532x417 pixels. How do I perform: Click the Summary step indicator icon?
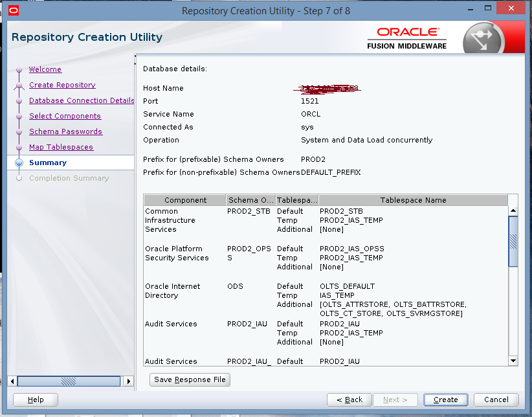[x=19, y=163]
